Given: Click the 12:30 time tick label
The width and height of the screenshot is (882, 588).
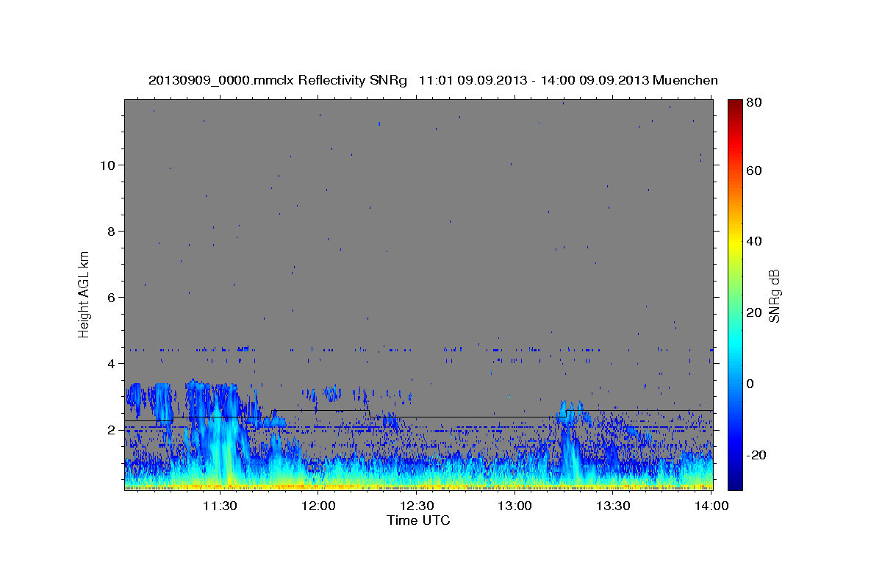Looking at the screenshot, I should [417, 506].
